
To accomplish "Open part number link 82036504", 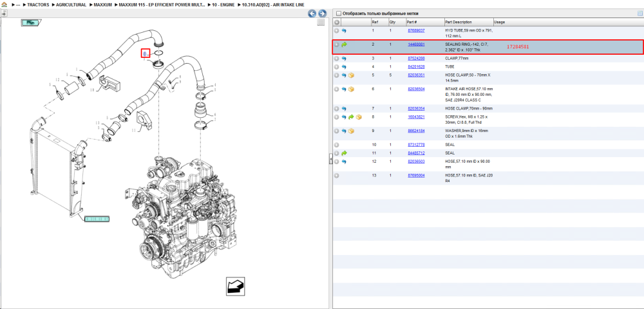I will coord(416,89).
